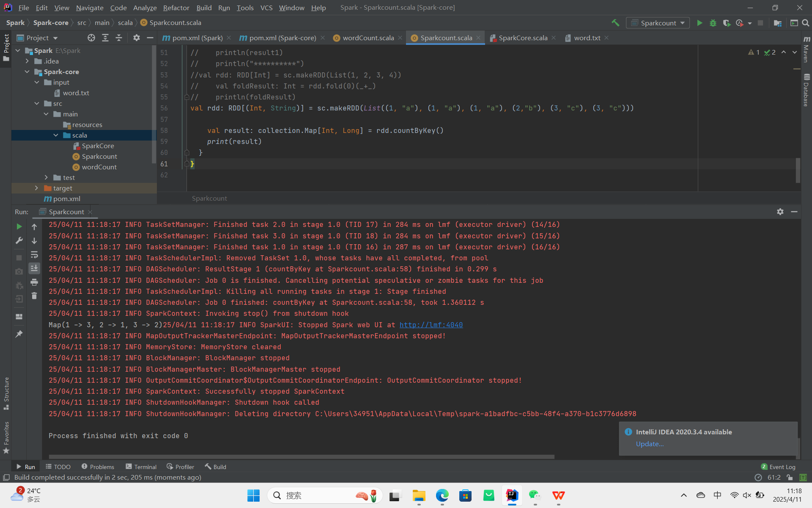This screenshot has width=812, height=508.
Task: Toggle read-only lock icon in status bar
Action: point(790,478)
